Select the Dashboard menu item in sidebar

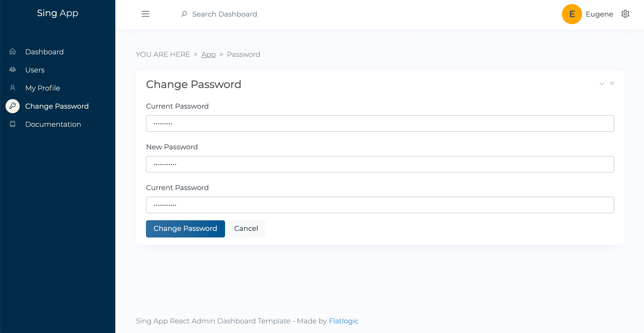[x=44, y=52]
